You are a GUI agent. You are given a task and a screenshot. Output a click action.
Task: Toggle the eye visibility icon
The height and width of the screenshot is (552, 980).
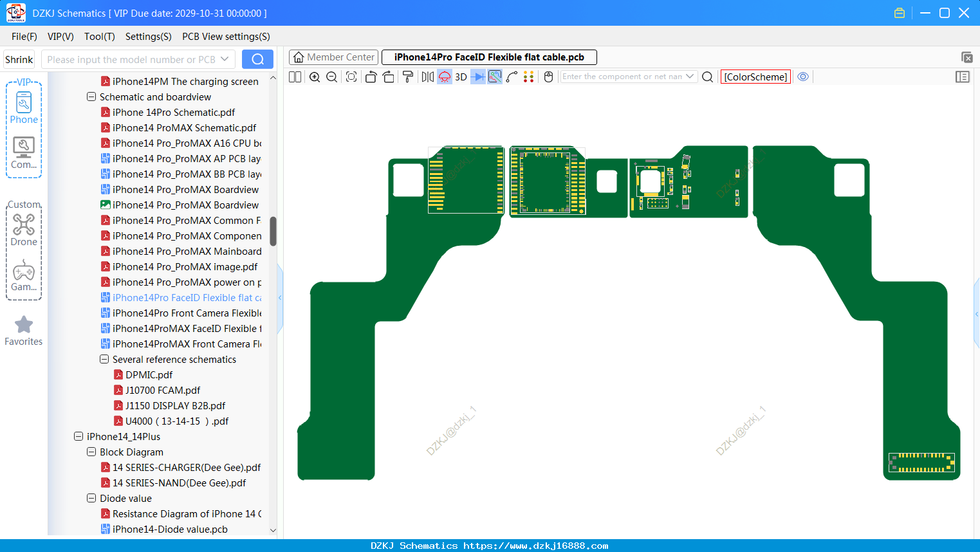point(803,77)
